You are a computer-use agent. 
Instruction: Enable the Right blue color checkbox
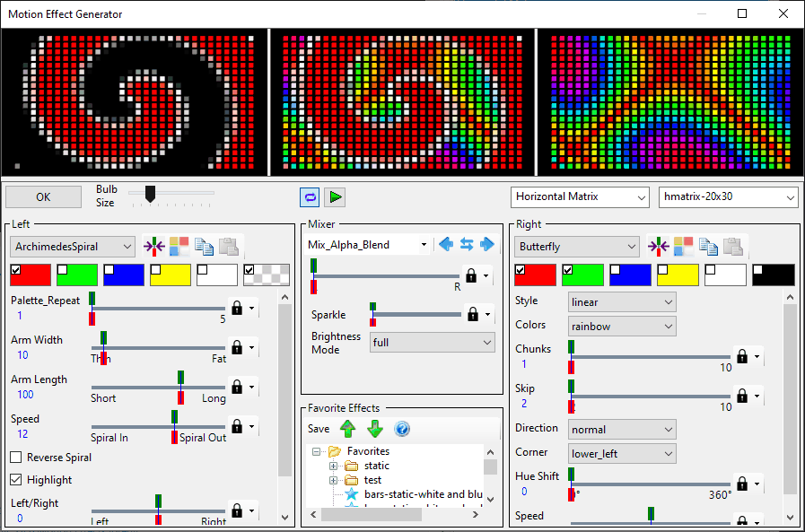tap(615, 270)
